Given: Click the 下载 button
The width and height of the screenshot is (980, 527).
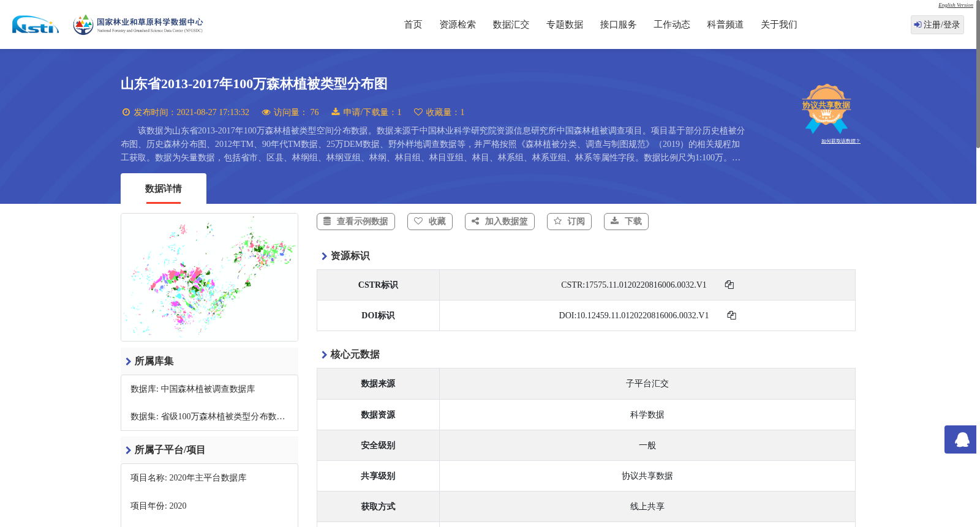Looking at the screenshot, I should click(626, 222).
